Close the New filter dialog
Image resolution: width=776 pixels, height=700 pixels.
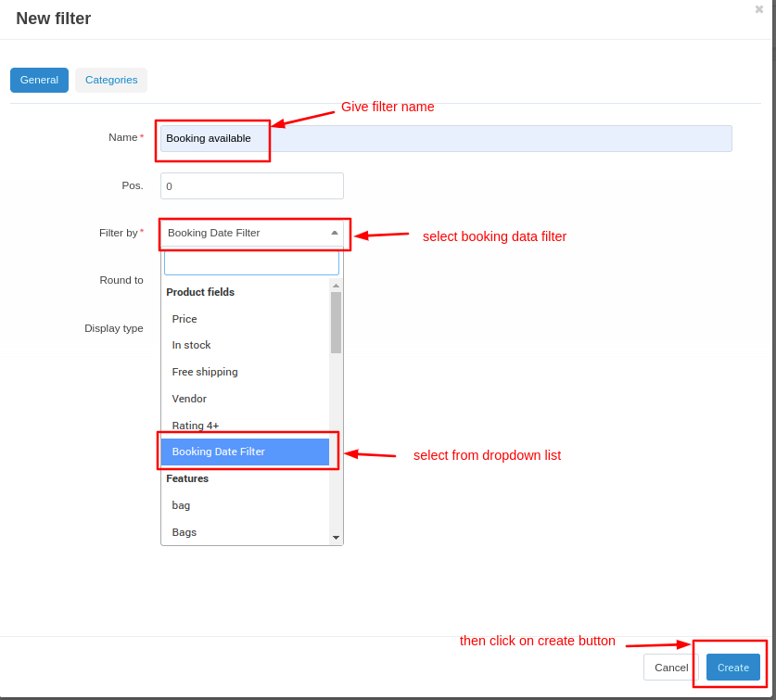[x=758, y=9]
